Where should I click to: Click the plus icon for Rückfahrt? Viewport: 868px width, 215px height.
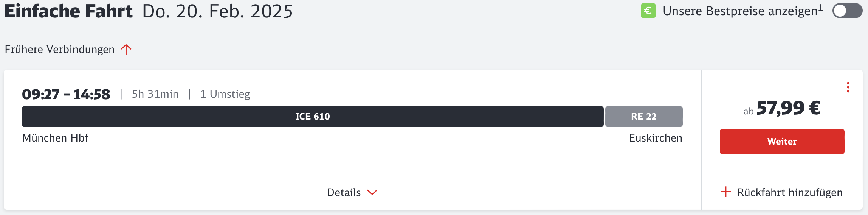pos(725,192)
